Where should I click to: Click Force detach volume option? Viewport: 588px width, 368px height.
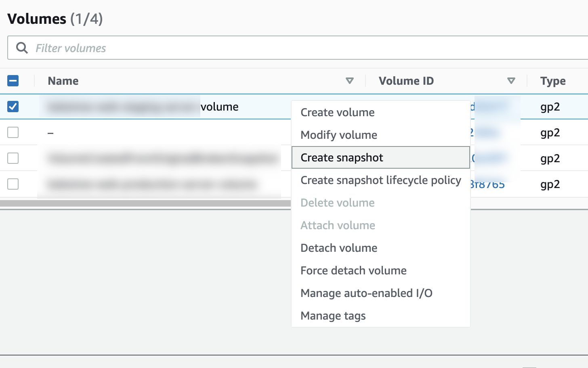pyautogui.click(x=353, y=270)
